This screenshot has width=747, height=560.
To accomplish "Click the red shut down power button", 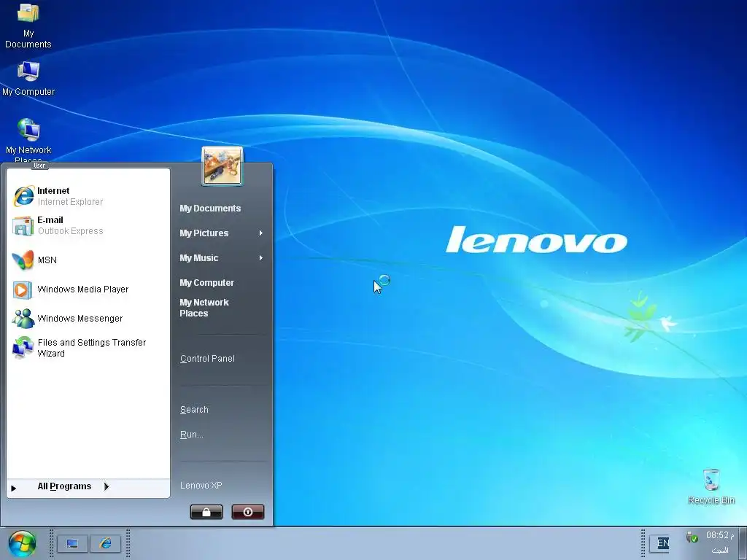I will pyautogui.click(x=248, y=512).
